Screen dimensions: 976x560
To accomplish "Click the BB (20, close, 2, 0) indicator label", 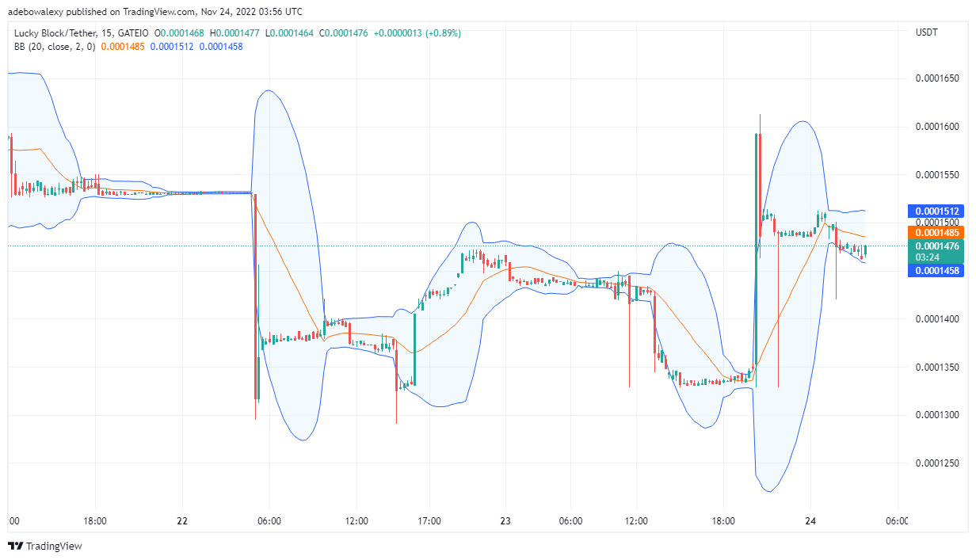I will click(x=55, y=47).
